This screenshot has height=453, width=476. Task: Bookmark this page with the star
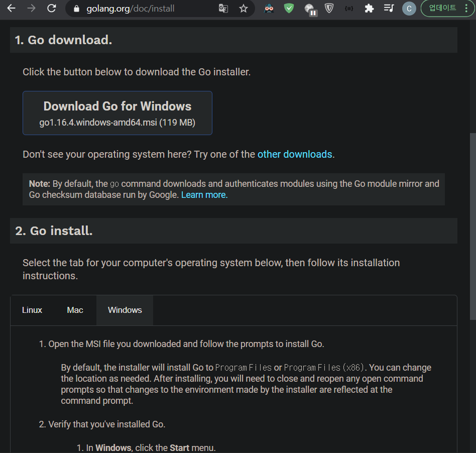(x=244, y=8)
